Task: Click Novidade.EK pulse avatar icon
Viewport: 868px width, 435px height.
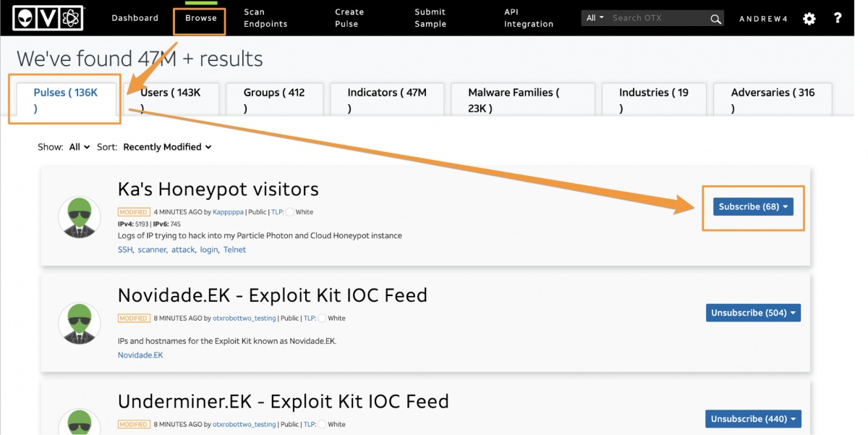Action: pyautogui.click(x=79, y=323)
